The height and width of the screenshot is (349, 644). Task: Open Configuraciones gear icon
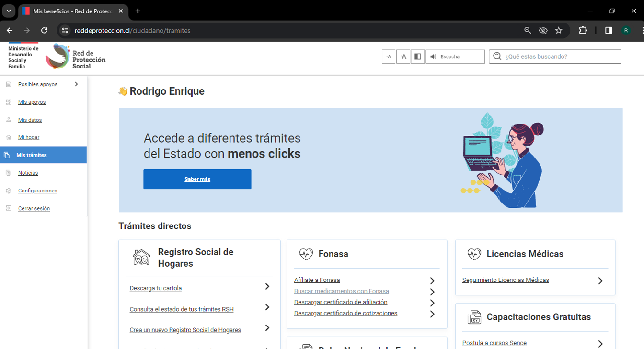(x=9, y=191)
